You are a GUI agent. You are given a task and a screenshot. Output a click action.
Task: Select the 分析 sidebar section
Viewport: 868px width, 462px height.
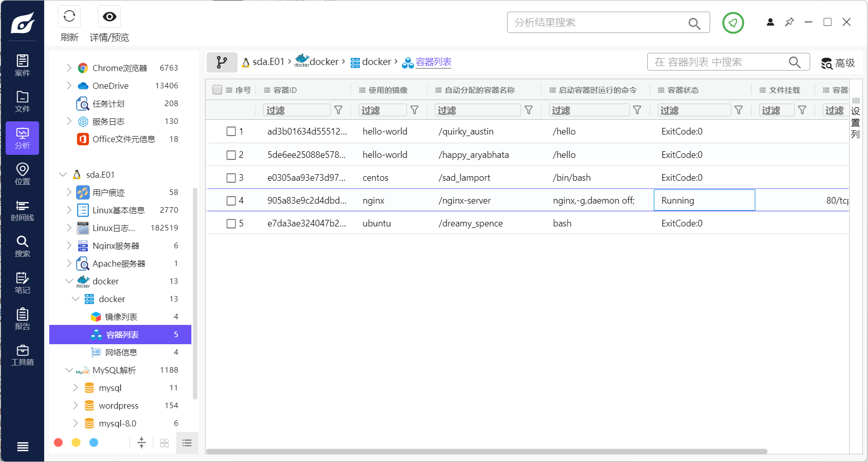[x=22, y=138]
